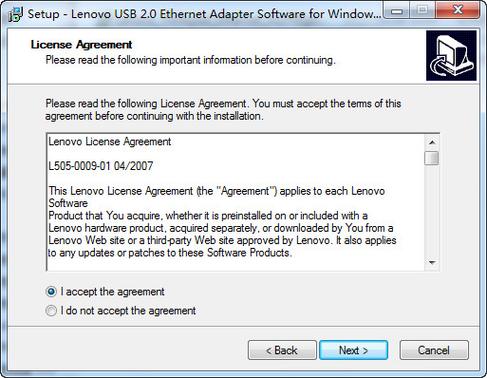Click the setup icon in title bar

[15, 14]
